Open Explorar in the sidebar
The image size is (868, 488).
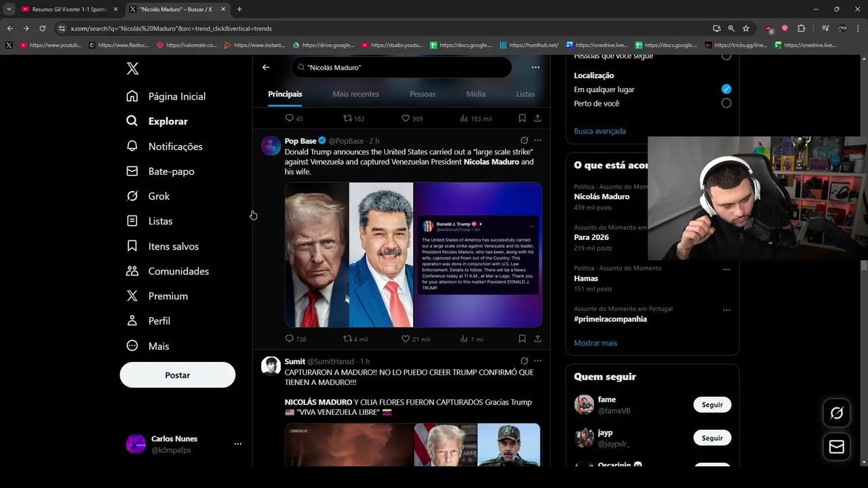click(x=157, y=121)
